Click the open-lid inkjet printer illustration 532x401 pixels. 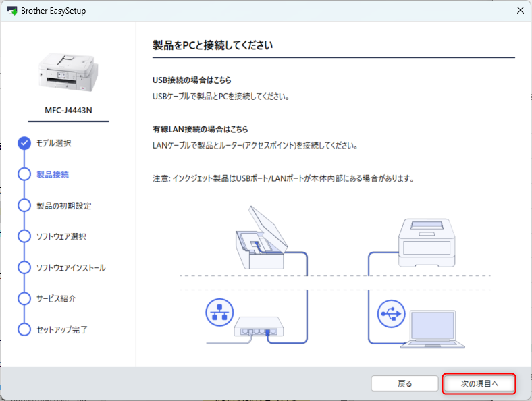tap(261, 238)
